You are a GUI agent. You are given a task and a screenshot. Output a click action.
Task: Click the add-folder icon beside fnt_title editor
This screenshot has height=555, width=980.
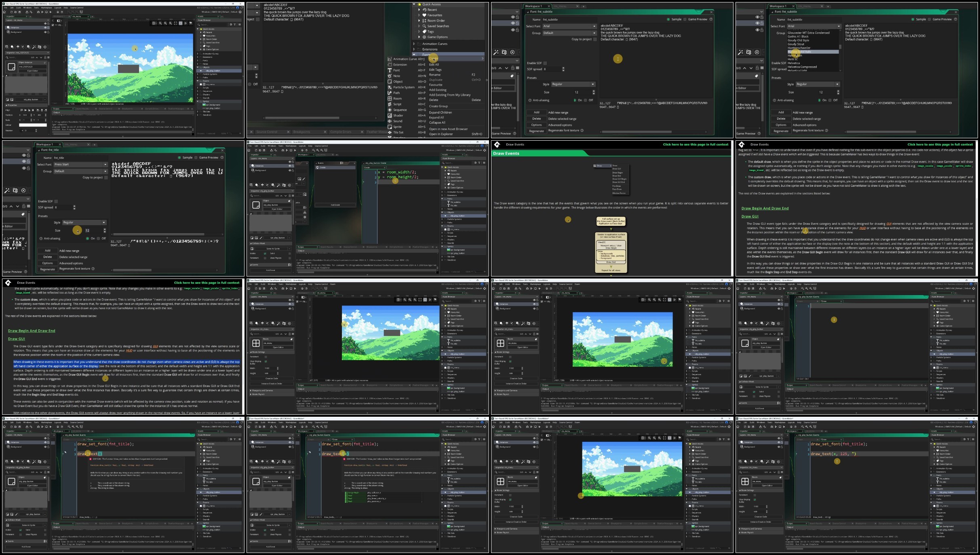pyautogui.click(x=15, y=190)
